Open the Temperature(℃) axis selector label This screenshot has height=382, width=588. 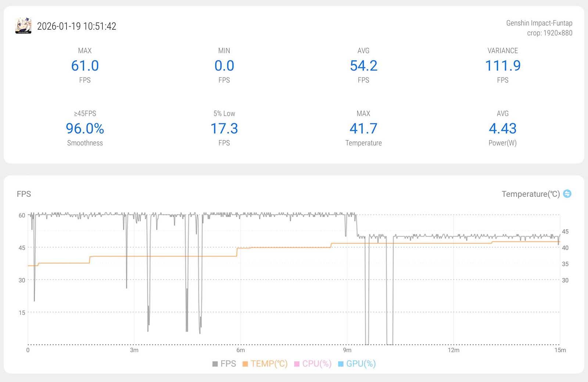[530, 194]
